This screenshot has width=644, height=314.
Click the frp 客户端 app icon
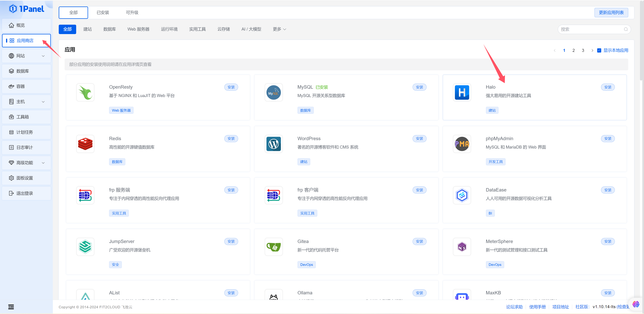274,195
